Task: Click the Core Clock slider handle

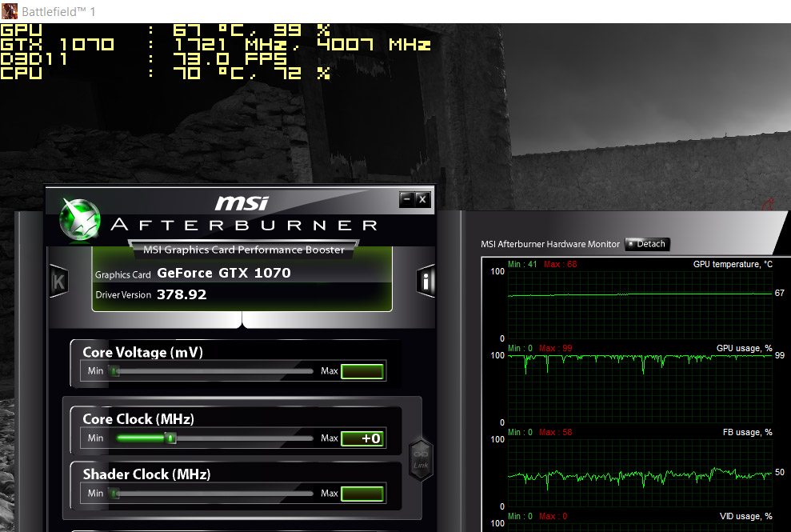Action: pyautogui.click(x=171, y=438)
